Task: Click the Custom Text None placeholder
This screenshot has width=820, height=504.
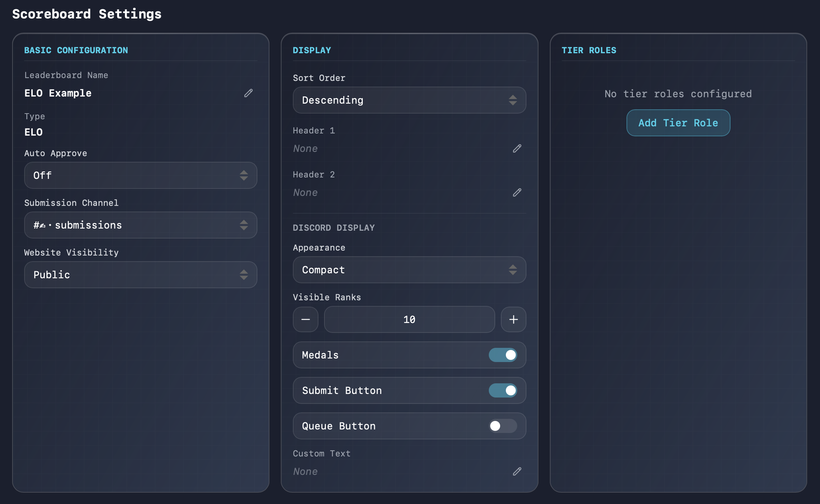Action: pos(306,471)
